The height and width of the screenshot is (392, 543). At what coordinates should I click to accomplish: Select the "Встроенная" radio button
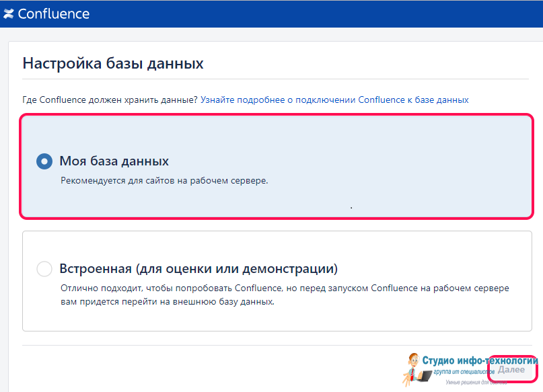click(44, 270)
